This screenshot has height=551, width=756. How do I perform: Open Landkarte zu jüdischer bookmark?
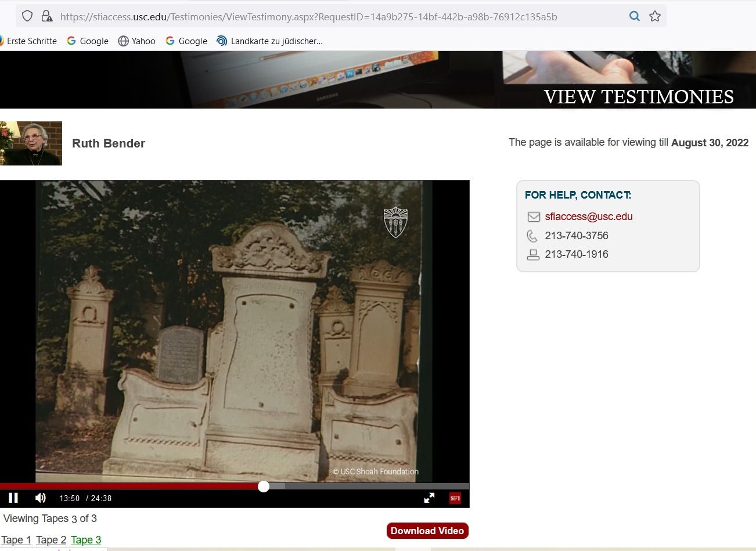270,41
